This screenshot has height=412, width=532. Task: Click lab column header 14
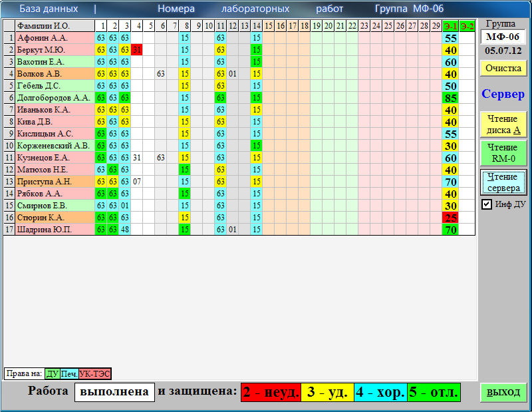tap(257, 26)
